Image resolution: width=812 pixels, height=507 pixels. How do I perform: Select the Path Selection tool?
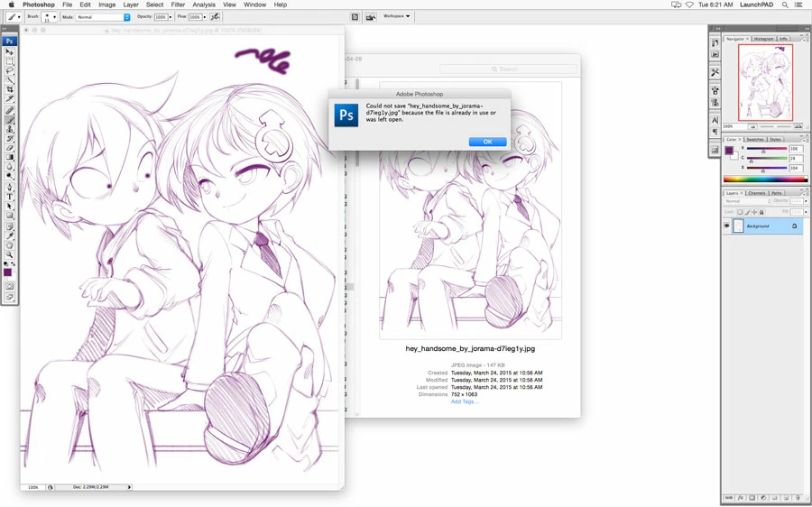[9, 206]
